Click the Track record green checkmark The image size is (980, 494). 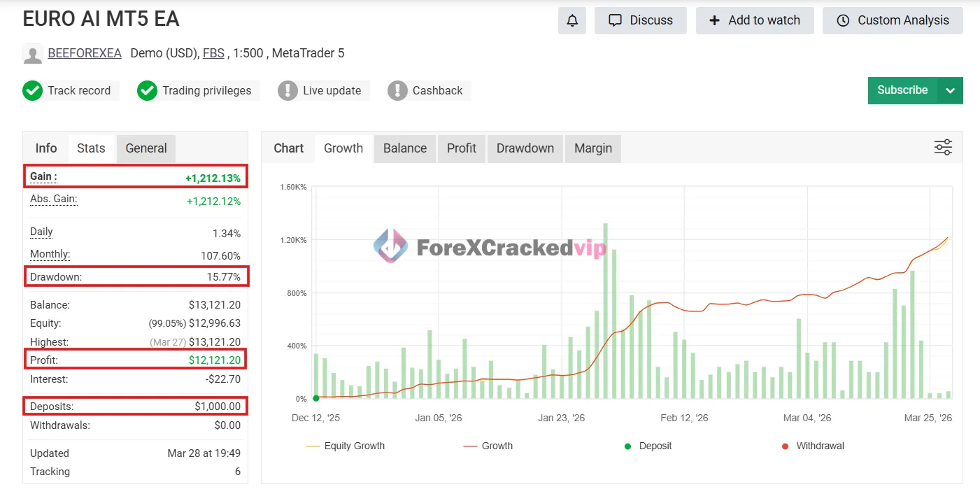click(x=32, y=90)
